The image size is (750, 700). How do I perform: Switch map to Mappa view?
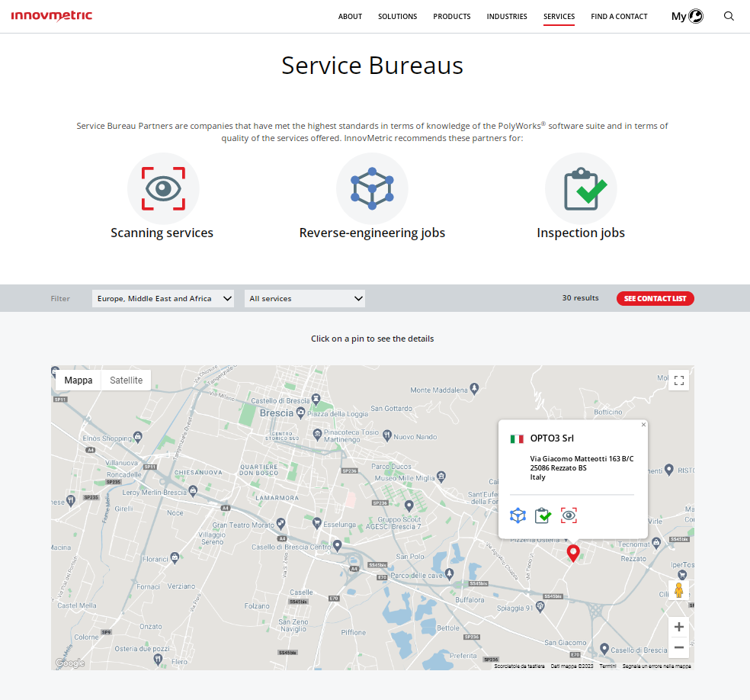(79, 381)
